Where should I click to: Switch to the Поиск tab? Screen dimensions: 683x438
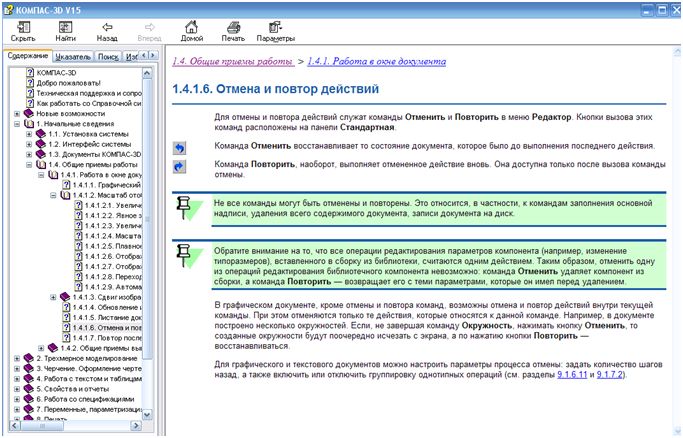click(x=108, y=57)
